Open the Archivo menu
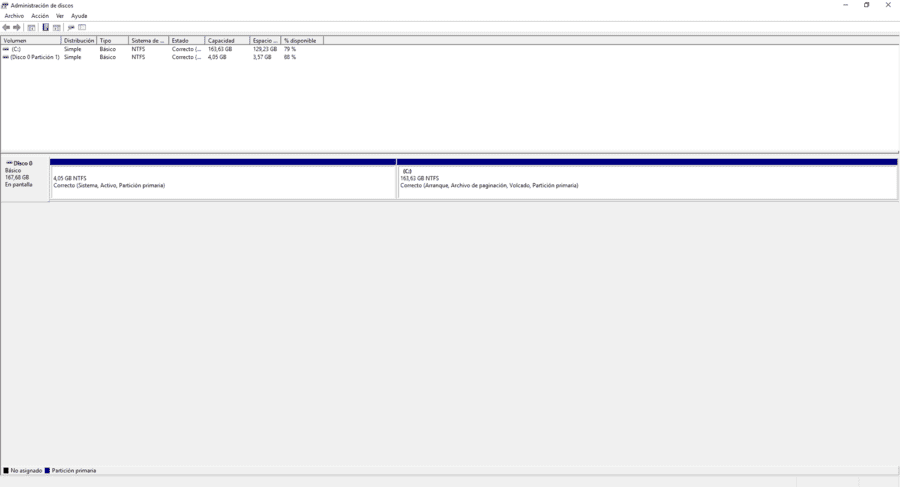Screen dimensions: 900x487 point(14,16)
